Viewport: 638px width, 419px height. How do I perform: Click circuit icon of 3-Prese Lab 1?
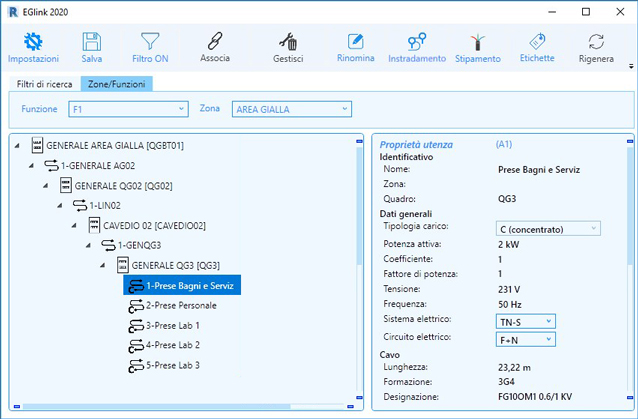point(136,326)
